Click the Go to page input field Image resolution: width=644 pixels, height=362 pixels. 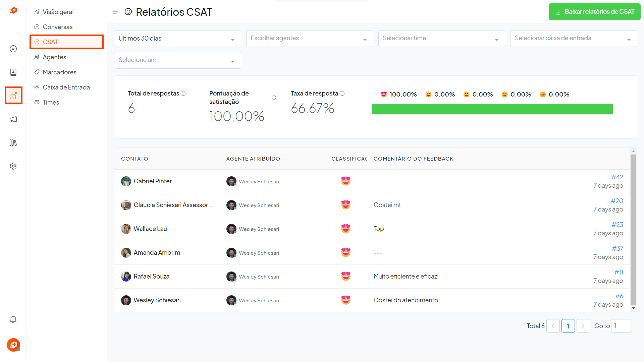[621, 326]
